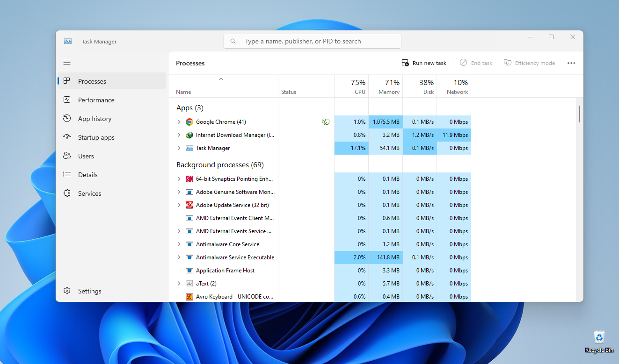Expand the Task Manager process row

point(179,148)
